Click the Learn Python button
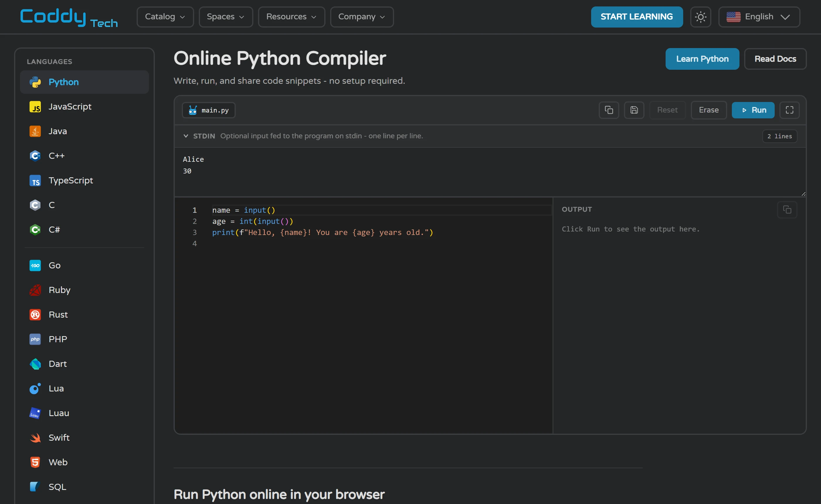The width and height of the screenshot is (821, 504). [702, 59]
